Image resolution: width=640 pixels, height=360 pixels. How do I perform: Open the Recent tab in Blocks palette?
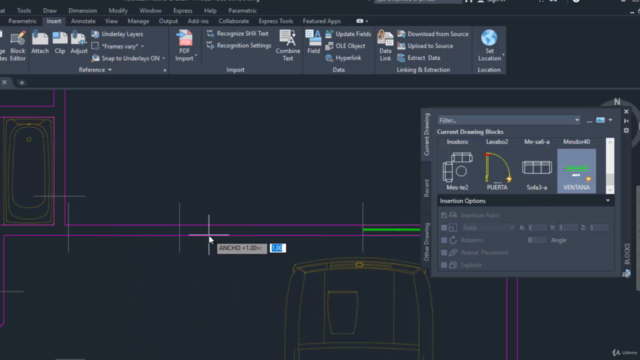click(426, 188)
